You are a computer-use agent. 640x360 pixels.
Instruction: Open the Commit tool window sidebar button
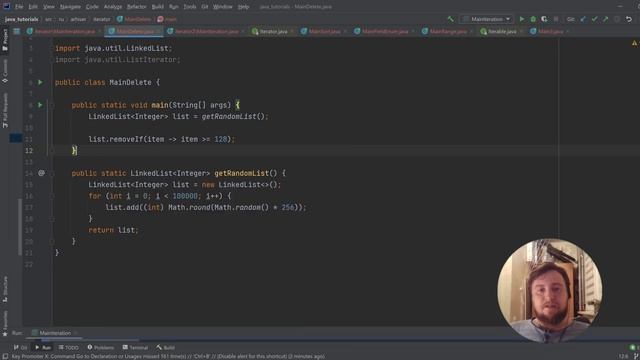5,71
